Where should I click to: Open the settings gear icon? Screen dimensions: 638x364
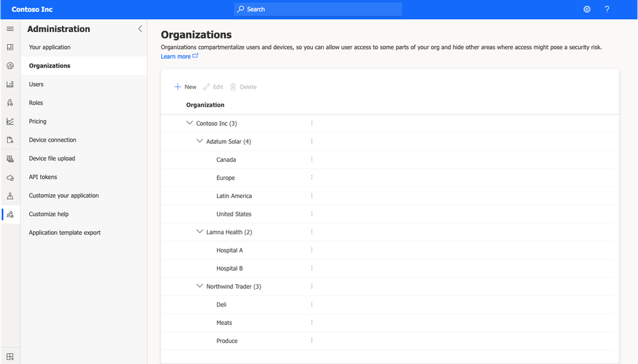pyautogui.click(x=587, y=10)
